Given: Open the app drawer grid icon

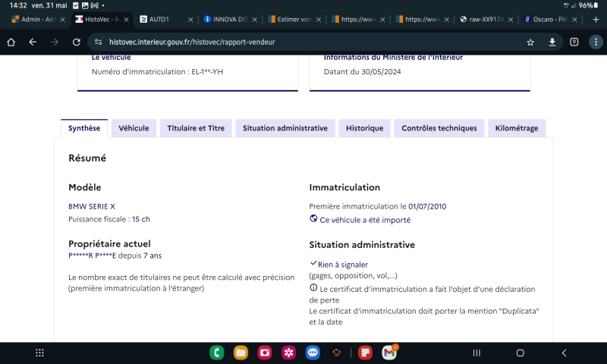Looking at the screenshot, I should pyautogui.click(x=39, y=353).
